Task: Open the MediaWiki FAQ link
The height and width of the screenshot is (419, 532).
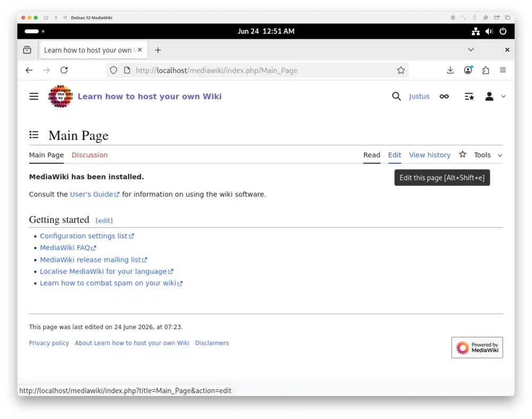Action: pos(68,248)
